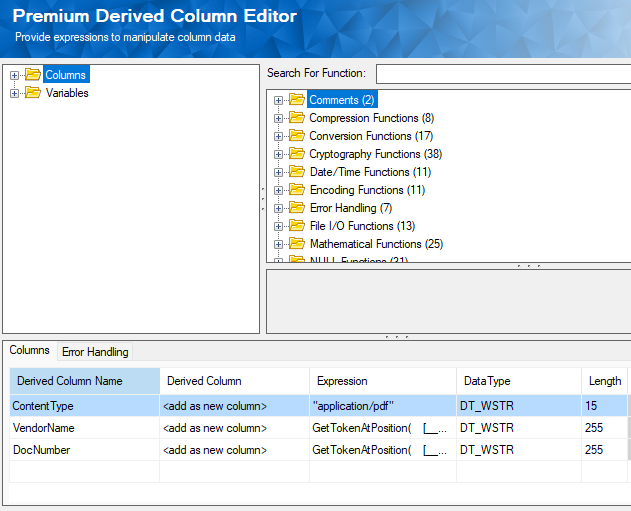Click the Derived Column header
The height and width of the screenshot is (511, 631).
coord(235,381)
